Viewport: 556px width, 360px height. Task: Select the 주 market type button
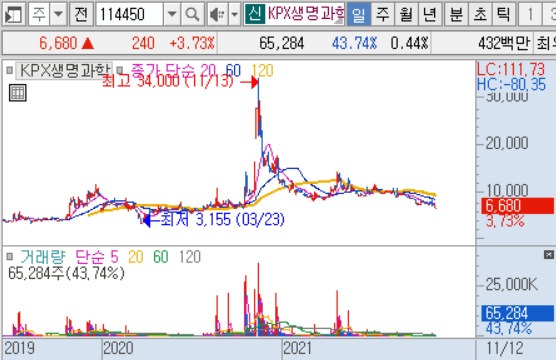[39, 15]
